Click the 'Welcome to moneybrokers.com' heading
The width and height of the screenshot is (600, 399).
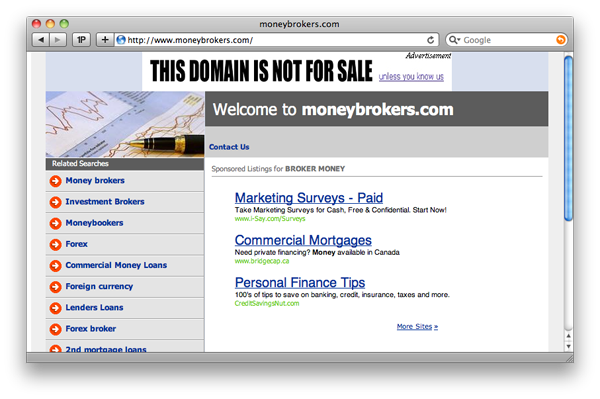point(333,109)
